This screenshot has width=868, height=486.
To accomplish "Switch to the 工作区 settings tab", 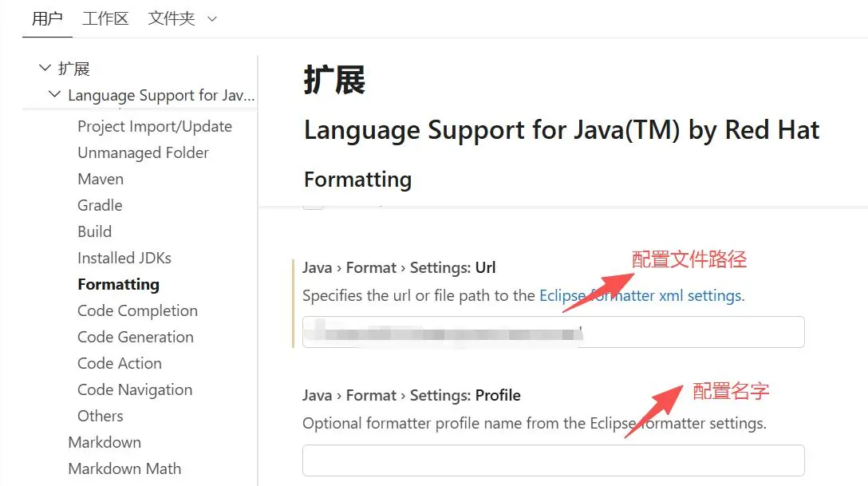I will tap(105, 19).
